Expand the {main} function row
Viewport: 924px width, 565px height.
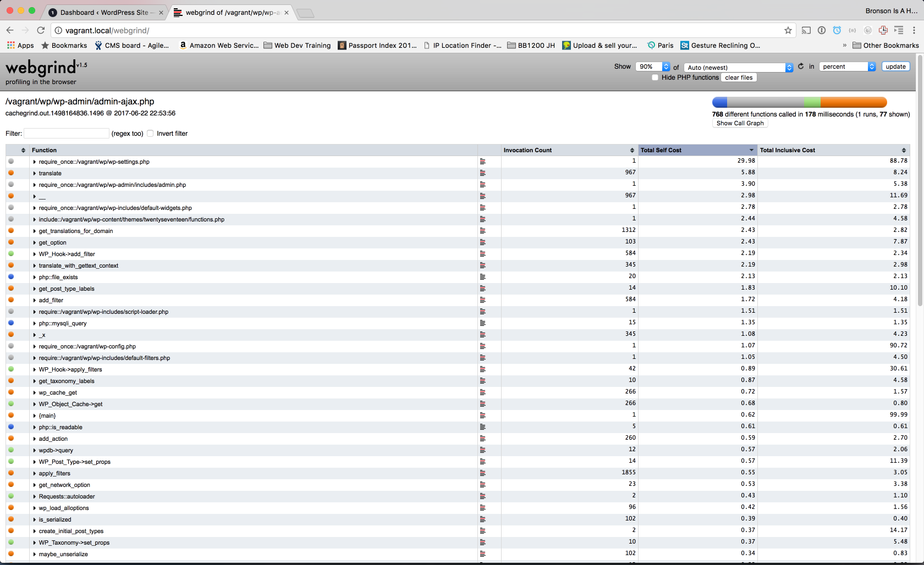[x=35, y=416]
